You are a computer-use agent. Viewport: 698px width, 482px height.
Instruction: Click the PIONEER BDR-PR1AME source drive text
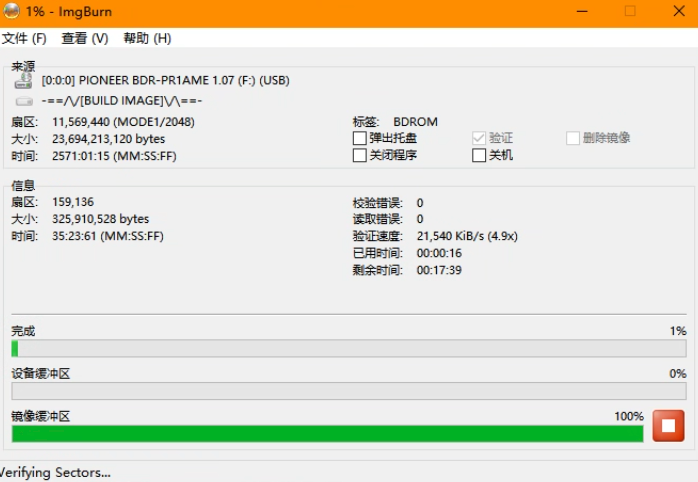[x=165, y=80]
